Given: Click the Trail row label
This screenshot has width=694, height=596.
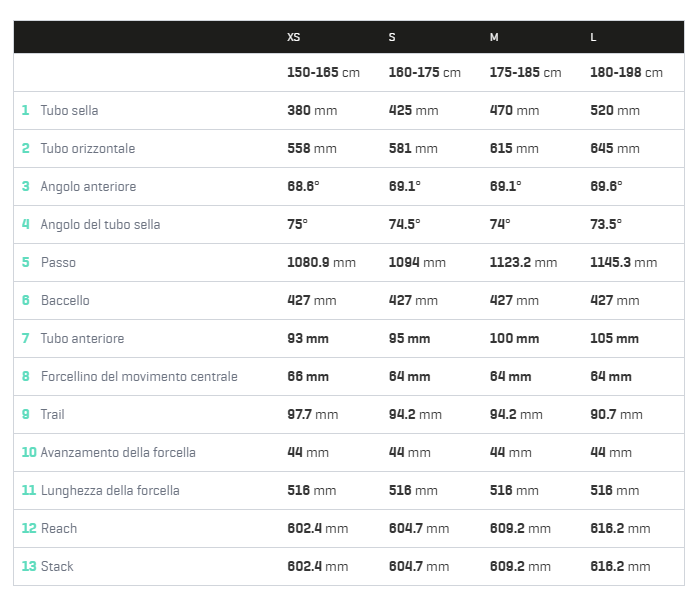Looking at the screenshot, I should click(52, 415).
